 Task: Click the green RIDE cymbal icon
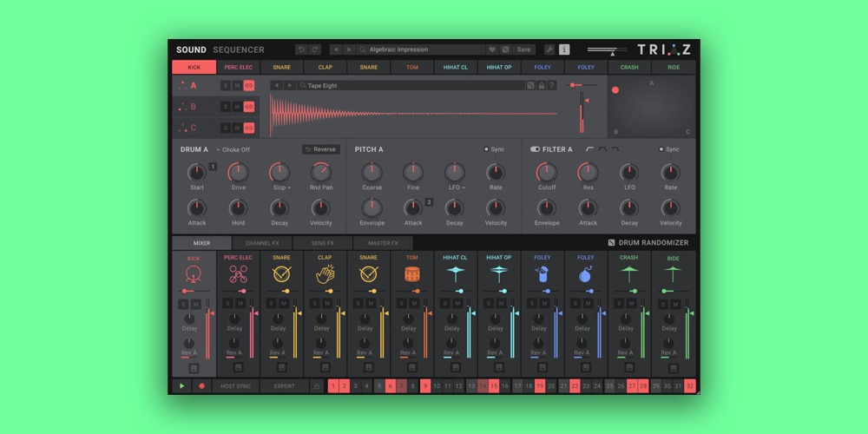[673, 273]
